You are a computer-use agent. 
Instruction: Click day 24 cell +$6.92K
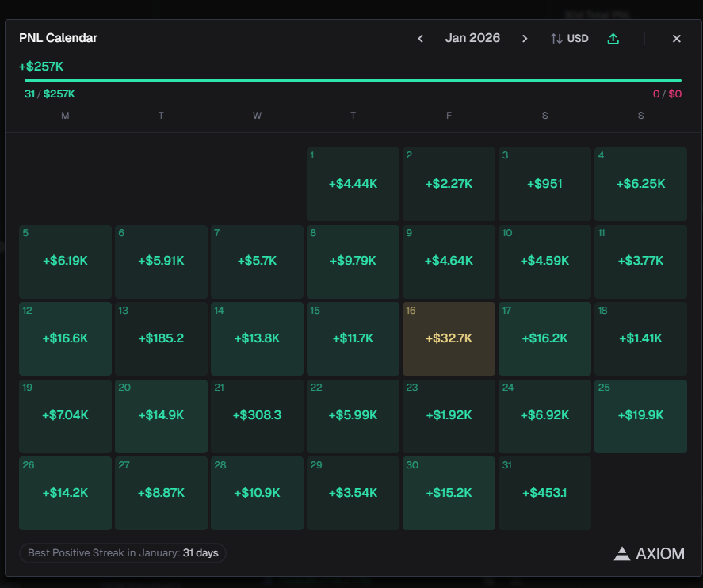coord(544,416)
